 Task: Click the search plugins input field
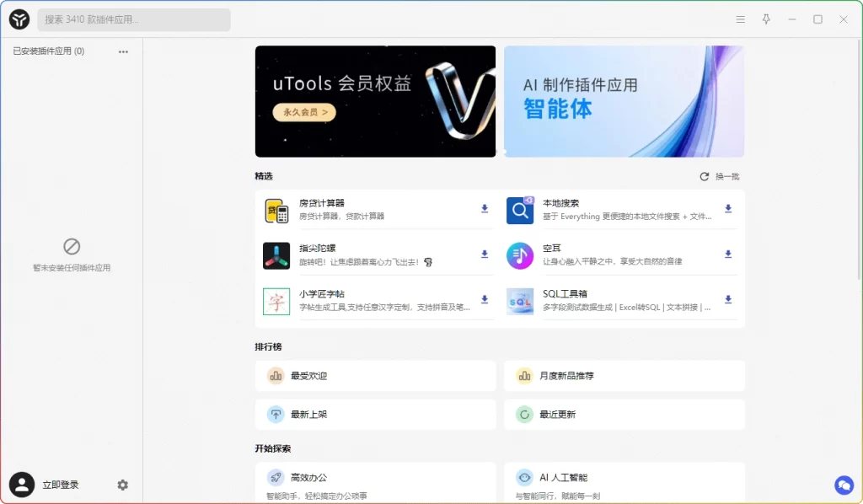133,19
